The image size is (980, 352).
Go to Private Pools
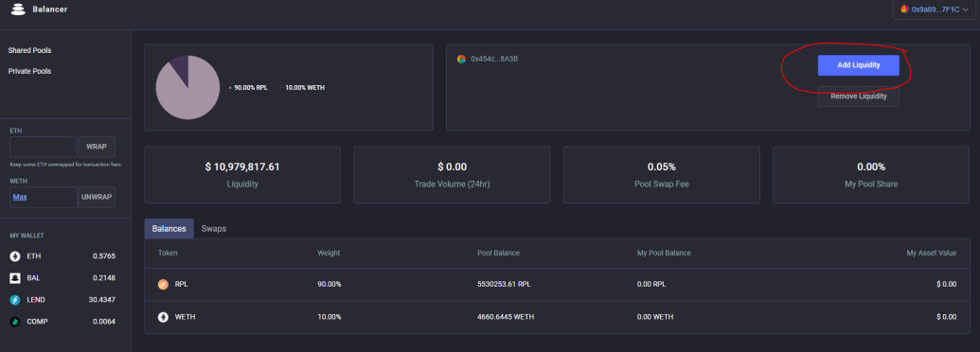click(29, 71)
